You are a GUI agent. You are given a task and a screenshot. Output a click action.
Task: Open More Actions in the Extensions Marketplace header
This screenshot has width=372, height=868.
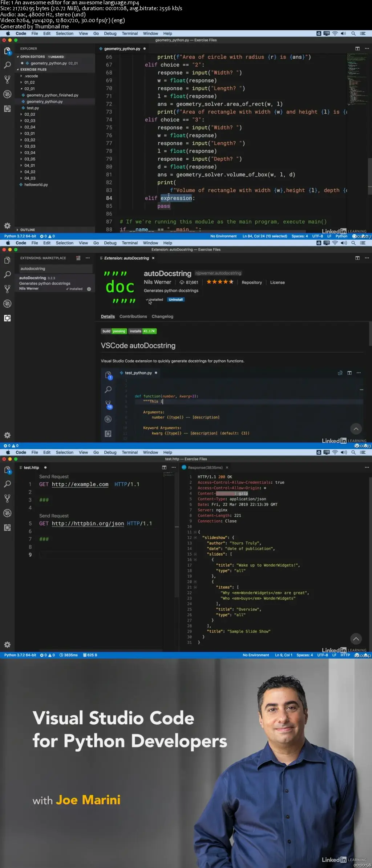(x=88, y=258)
